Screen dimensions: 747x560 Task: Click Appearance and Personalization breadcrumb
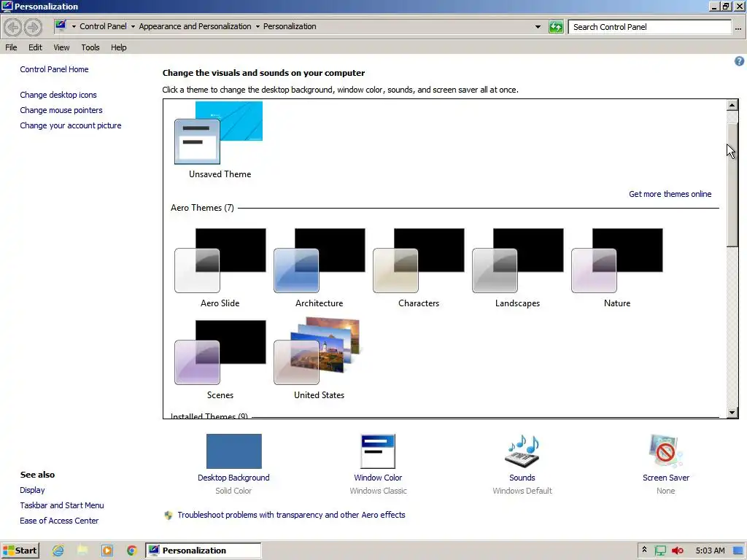pos(195,26)
